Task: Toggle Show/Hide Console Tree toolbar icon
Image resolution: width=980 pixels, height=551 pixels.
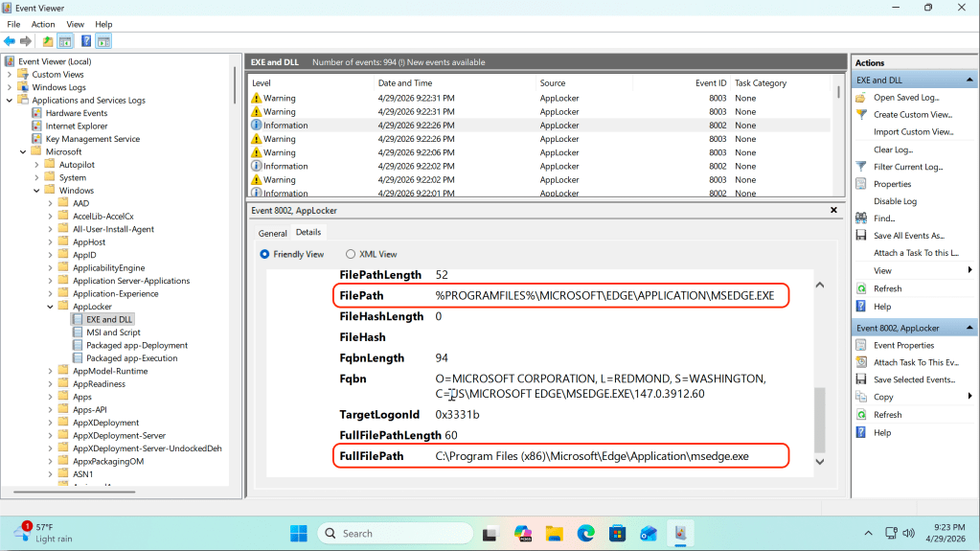Action: coord(65,41)
